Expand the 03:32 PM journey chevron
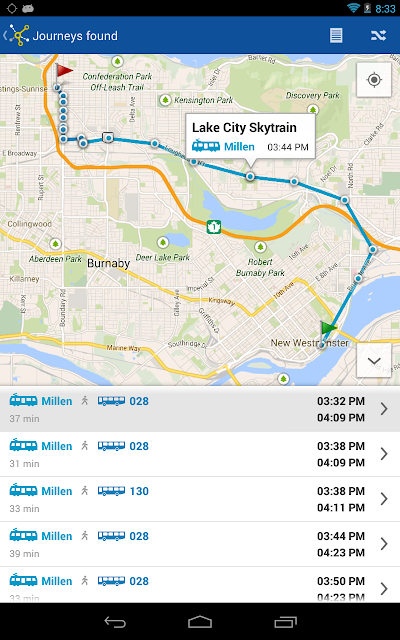The width and height of the screenshot is (400, 640). [x=384, y=409]
